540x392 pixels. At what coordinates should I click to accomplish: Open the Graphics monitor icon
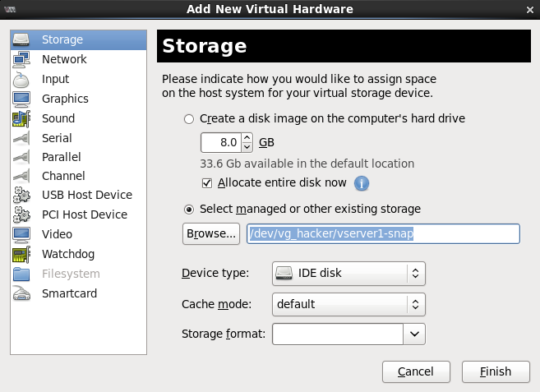pyautogui.click(x=21, y=99)
